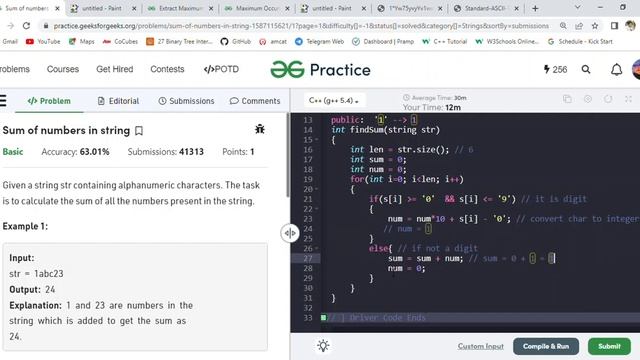
Task: Click the address bar URL
Action: tap(301, 26)
